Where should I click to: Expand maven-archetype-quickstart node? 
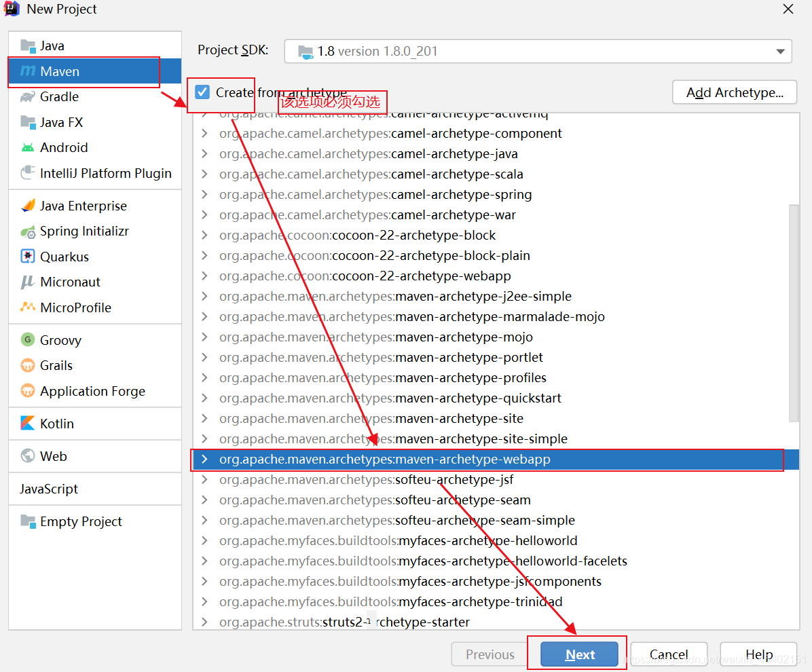click(204, 398)
